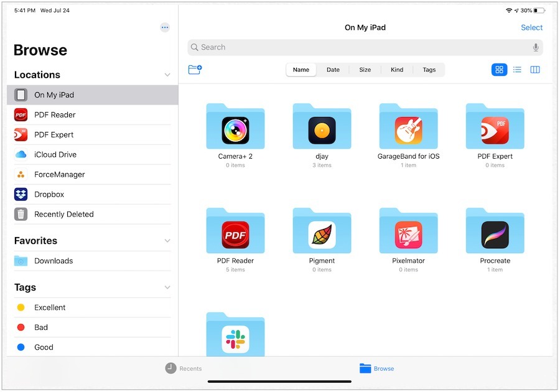The image size is (560, 392).
Task: Collapse the Locations section
Action: click(x=167, y=75)
